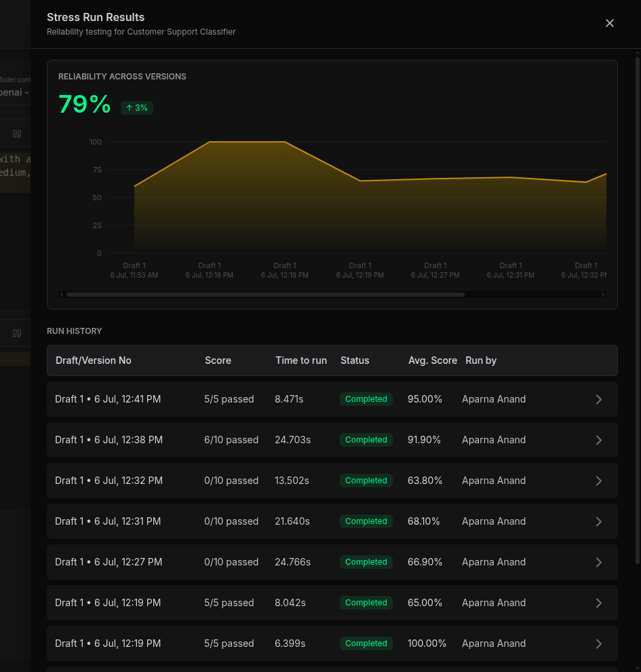641x672 pixels.
Task: Click Completed status badge for 12:41 PM run
Action: pos(366,399)
